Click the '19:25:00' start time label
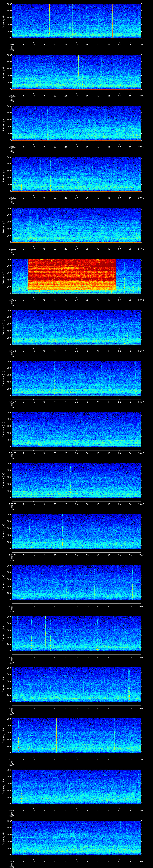Screen dimensions: 153x868 (x=12, y=504)
